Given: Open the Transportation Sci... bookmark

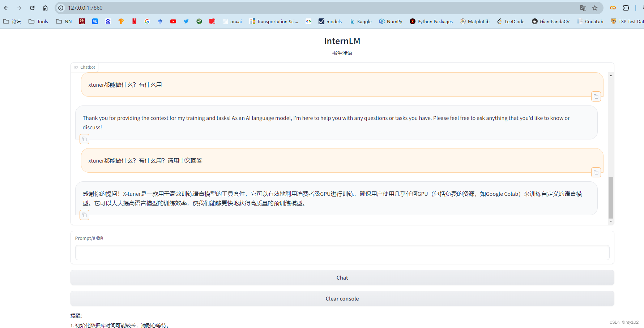Looking at the screenshot, I should point(274,22).
